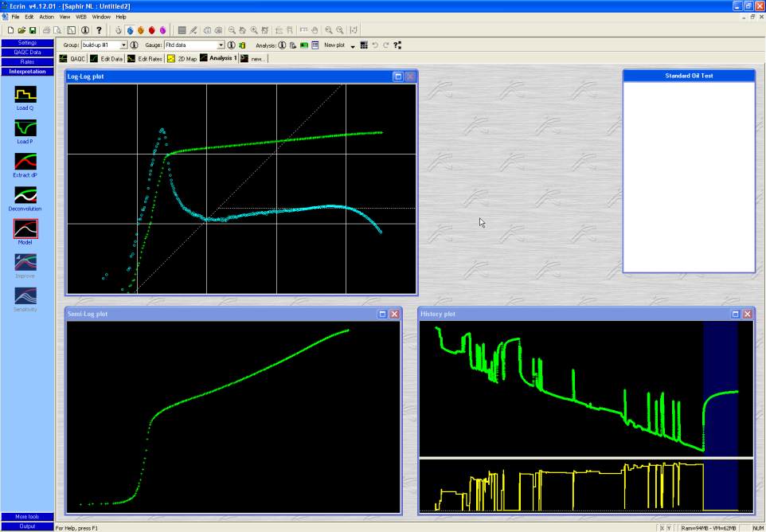Click the Open file folder icon
The width and height of the screenshot is (766, 532).
pos(21,30)
